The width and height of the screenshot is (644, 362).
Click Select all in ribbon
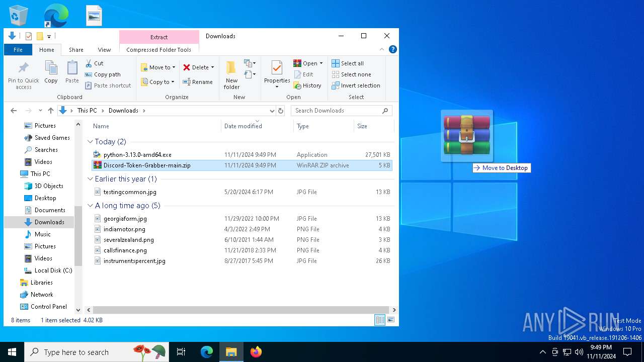click(x=347, y=63)
